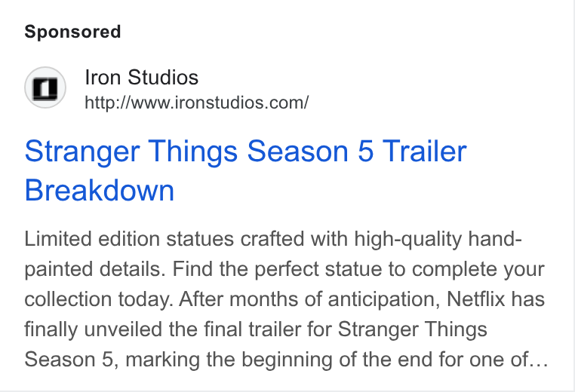Click Season 5 in the blue headline

click(x=311, y=151)
